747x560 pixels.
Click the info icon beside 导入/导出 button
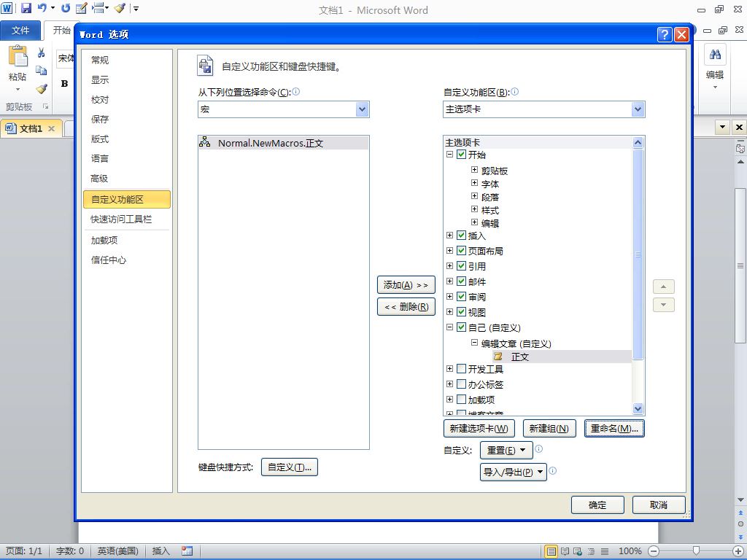pos(553,470)
